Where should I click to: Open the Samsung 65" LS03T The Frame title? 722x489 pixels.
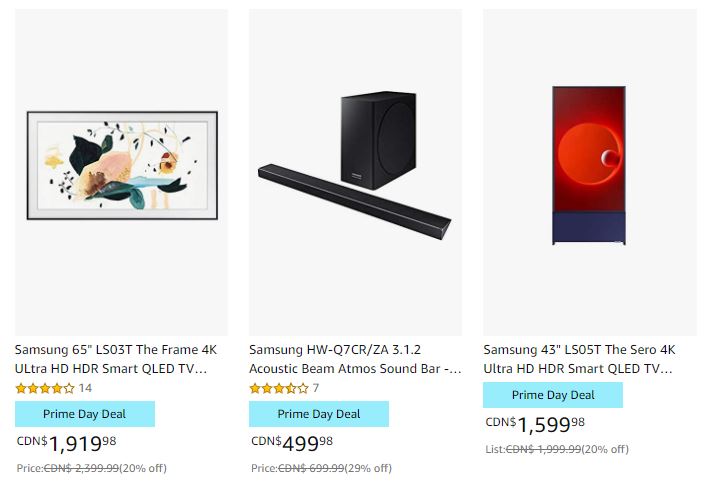click(x=116, y=359)
